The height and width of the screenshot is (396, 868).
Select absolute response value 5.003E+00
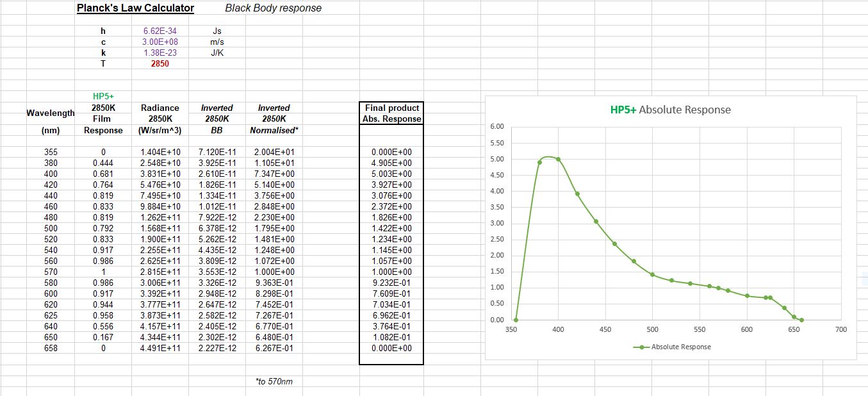point(391,174)
